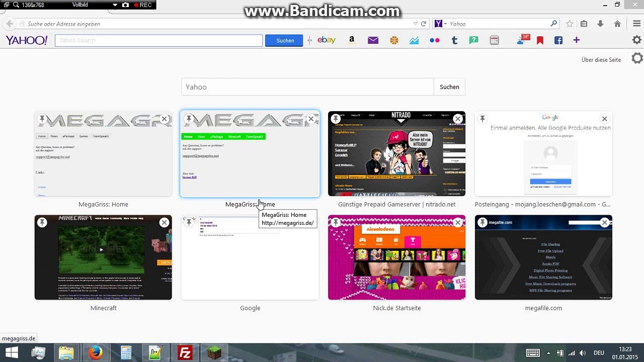
Task: Click the YAHOO! logo in toolbar
Action: 27,40
